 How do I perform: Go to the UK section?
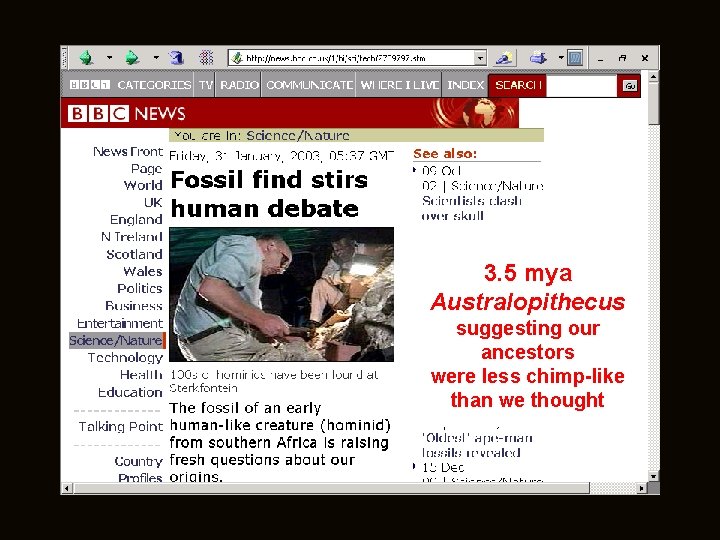pos(153,202)
